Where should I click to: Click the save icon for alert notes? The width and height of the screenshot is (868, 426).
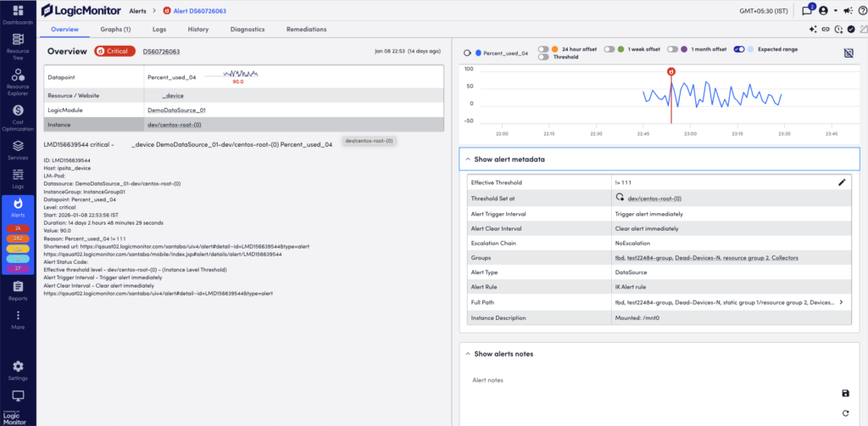(845, 393)
